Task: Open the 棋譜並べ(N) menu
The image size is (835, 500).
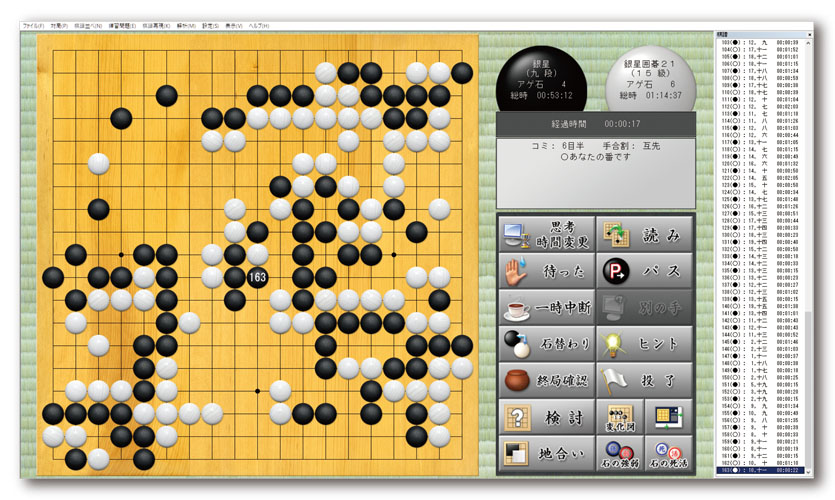Action: [88, 26]
